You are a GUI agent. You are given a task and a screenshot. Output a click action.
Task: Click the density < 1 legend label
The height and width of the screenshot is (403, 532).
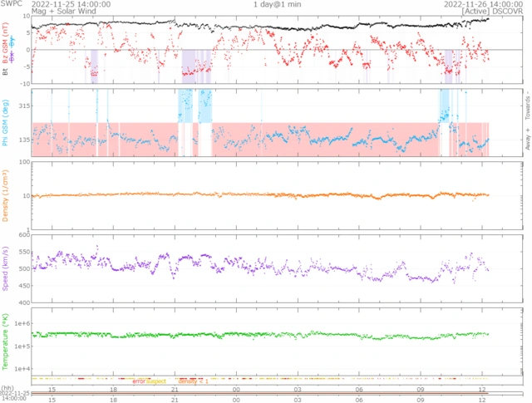pos(193,381)
